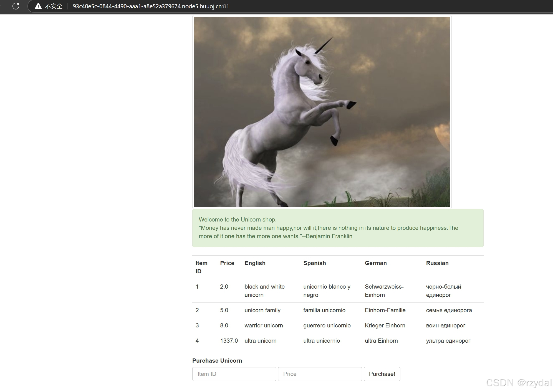This screenshot has width=553, height=392.
Task: Click the Spanish column header
Action: click(x=314, y=263)
